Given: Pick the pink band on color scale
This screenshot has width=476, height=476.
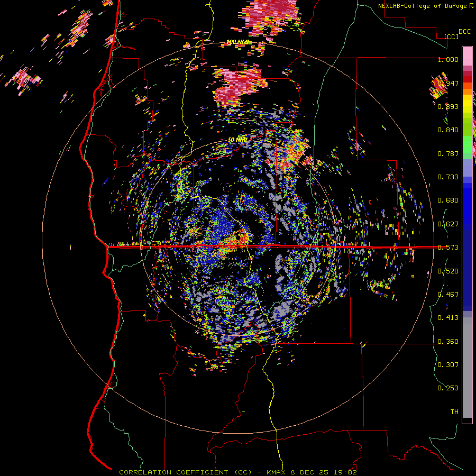Looking at the screenshot, I should click(467, 57).
